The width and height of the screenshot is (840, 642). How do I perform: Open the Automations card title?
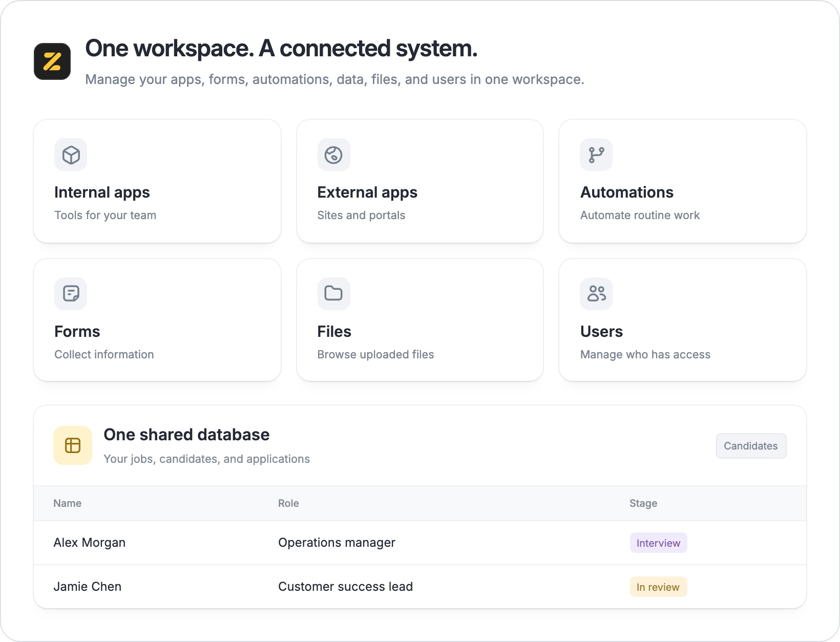(x=627, y=192)
